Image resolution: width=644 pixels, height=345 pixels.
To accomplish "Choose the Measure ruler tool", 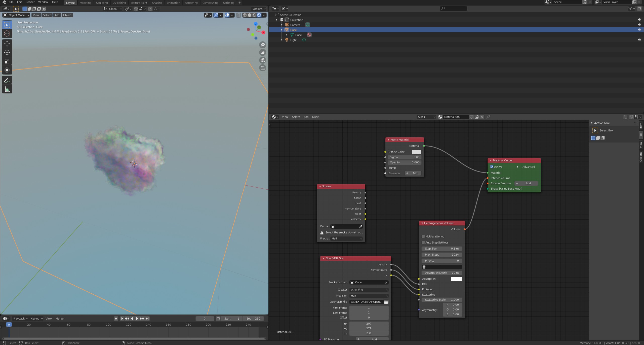I will pyautogui.click(x=7, y=89).
